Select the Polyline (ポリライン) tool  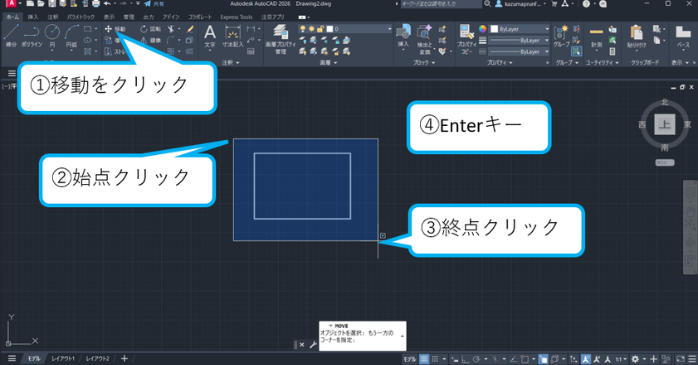[x=32, y=36]
